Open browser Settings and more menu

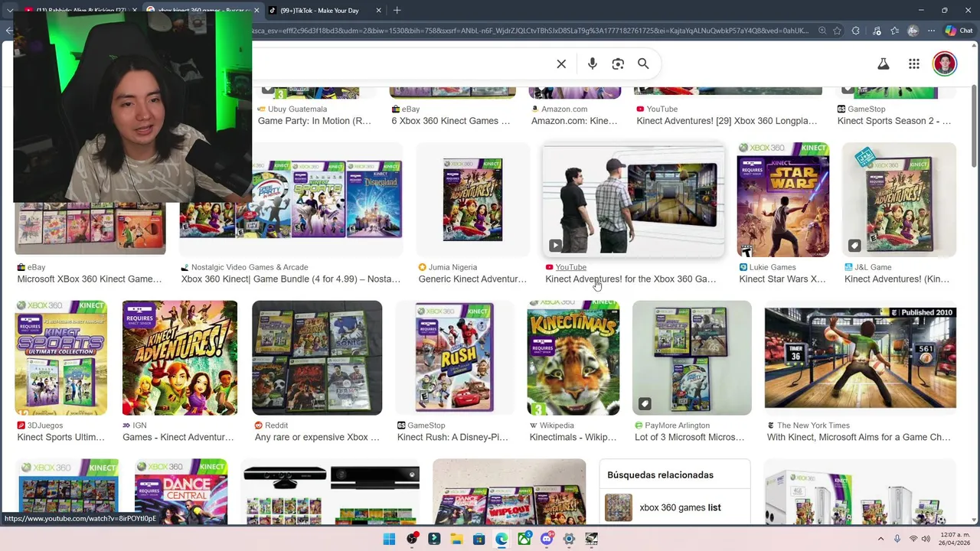coord(931,31)
